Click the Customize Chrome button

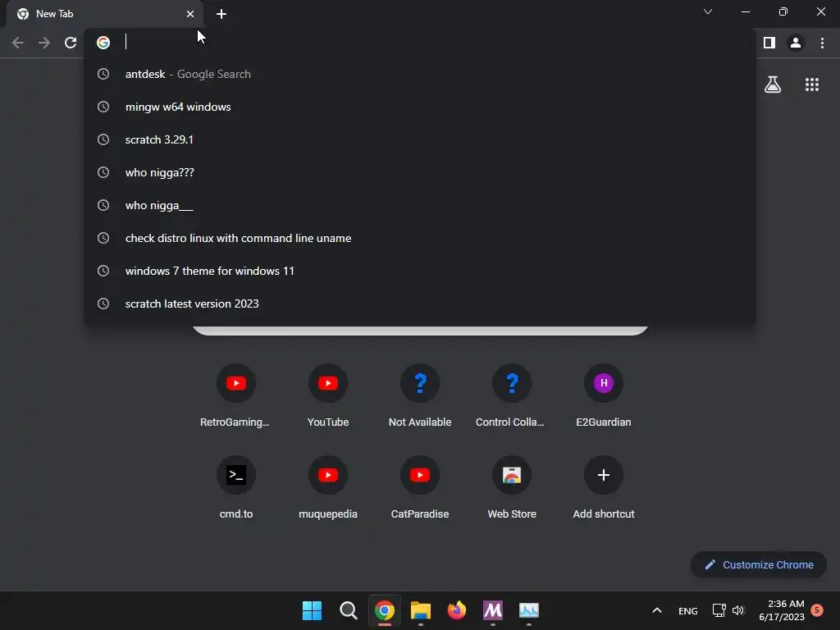759,564
